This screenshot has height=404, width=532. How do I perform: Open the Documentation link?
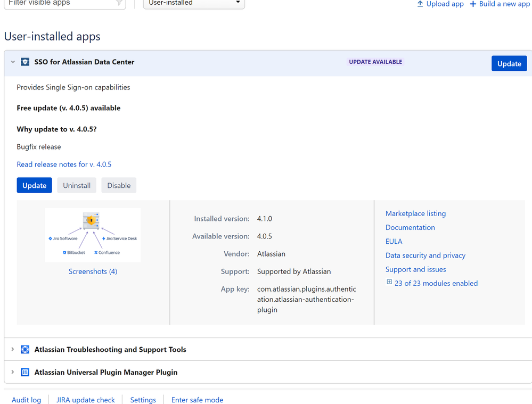click(x=410, y=227)
